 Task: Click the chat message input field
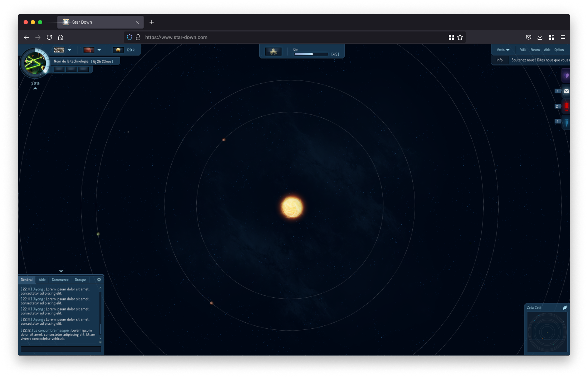tap(61, 349)
